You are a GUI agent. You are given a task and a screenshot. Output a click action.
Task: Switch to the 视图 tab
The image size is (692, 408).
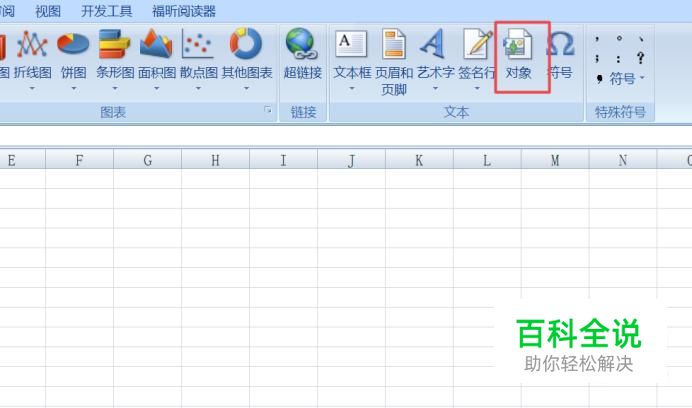(48, 11)
